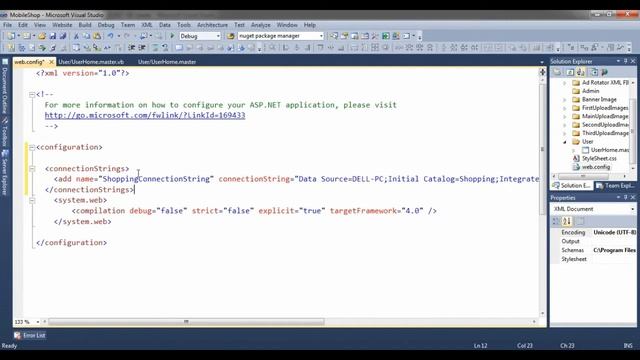This screenshot has width=640, height=360.
Task: Click Solution Explorer Refresh icon
Action: [x=570, y=72]
